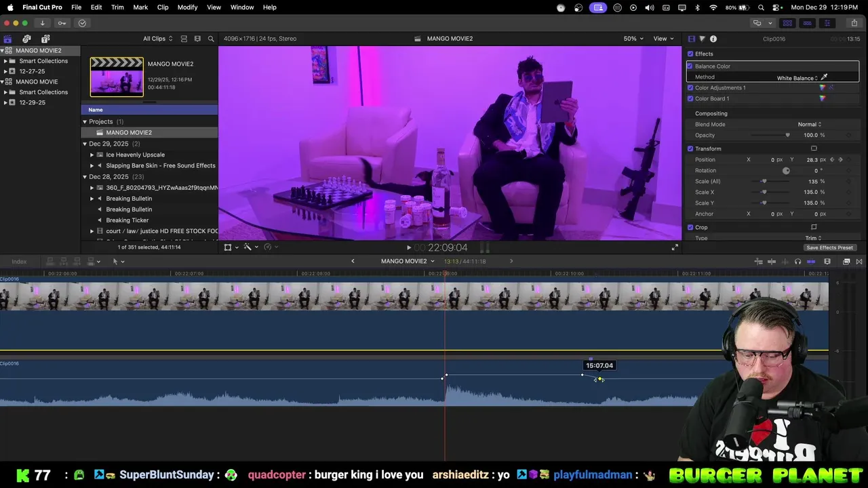Collapse the Dec 29, 2025 group
This screenshot has width=868, height=488.
coord(85,144)
